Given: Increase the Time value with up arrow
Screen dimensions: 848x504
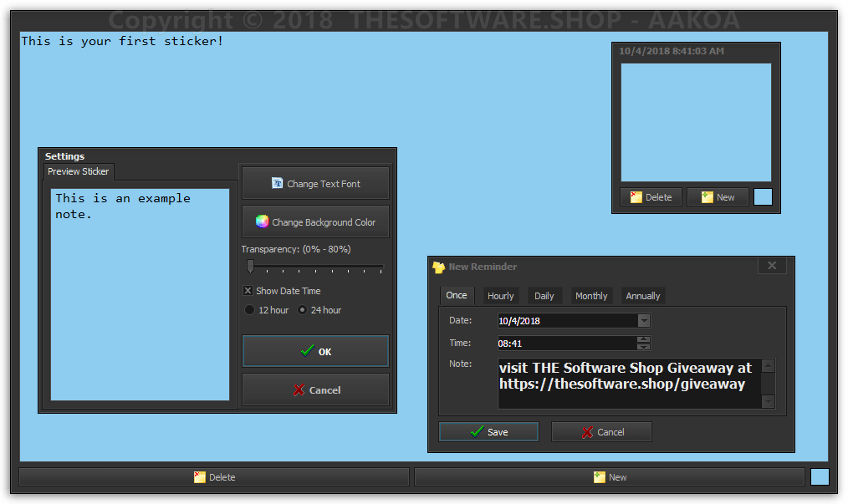Looking at the screenshot, I should tap(643, 339).
